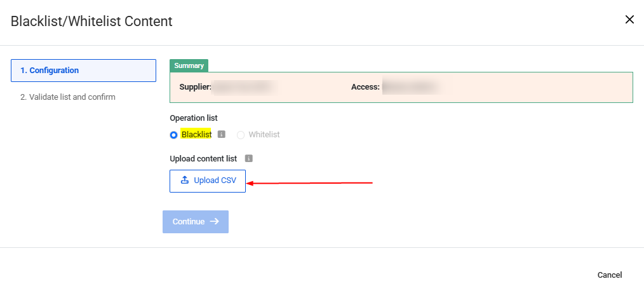Click the blurred Supplier value
This screenshot has height=300, width=644.
(243, 87)
